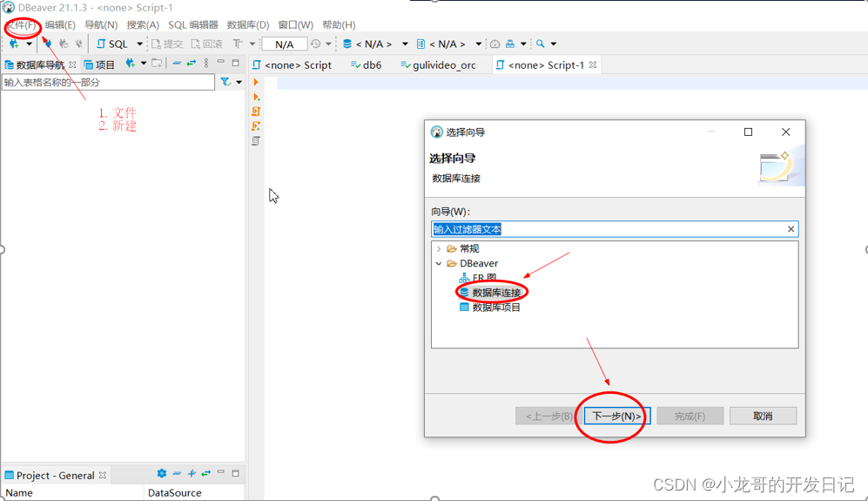Click explain execution plan icon in editor gutter

click(256, 141)
